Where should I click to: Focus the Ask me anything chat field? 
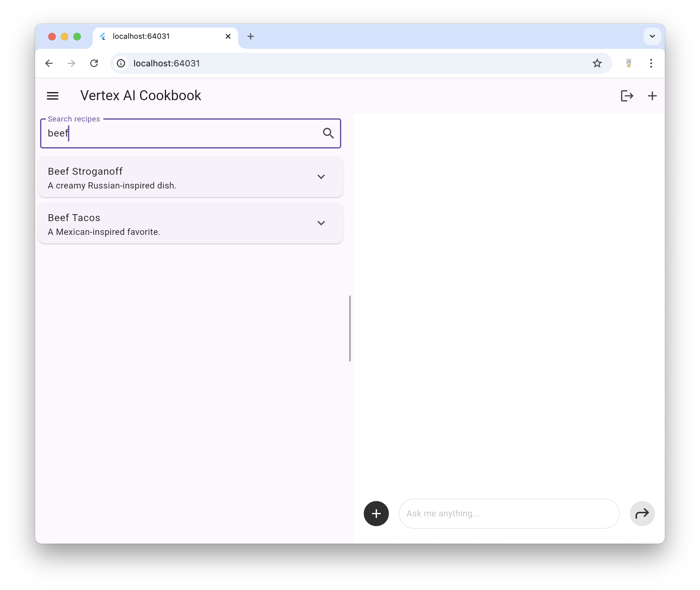tap(509, 513)
